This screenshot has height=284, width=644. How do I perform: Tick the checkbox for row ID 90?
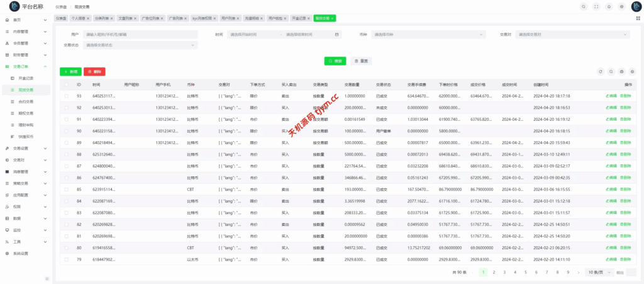pos(66,131)
